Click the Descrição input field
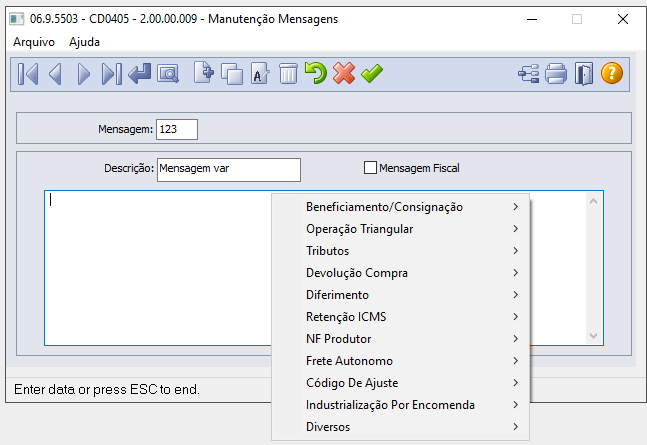647x445 pixels. coord(229,169)
